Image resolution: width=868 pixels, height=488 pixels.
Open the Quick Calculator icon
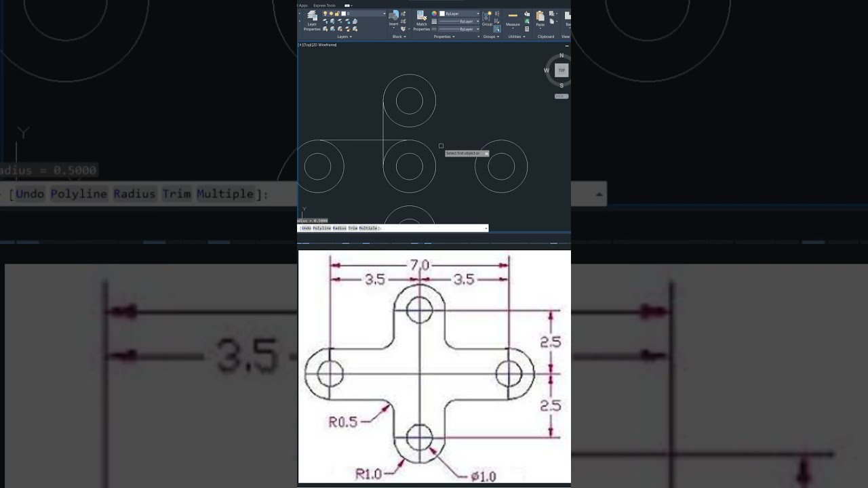527,29
